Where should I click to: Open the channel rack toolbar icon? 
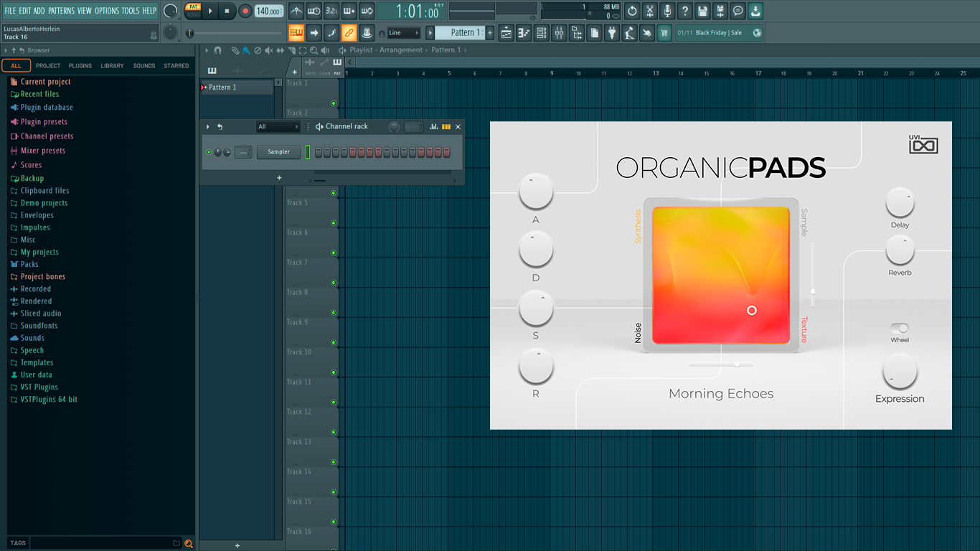pos(542,33)
